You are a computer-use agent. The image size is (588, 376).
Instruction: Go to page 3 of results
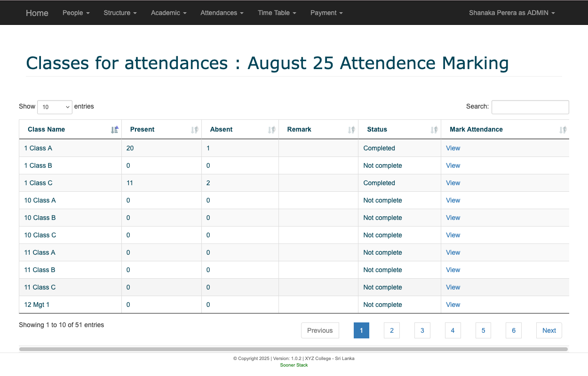[x=422, y=330]
